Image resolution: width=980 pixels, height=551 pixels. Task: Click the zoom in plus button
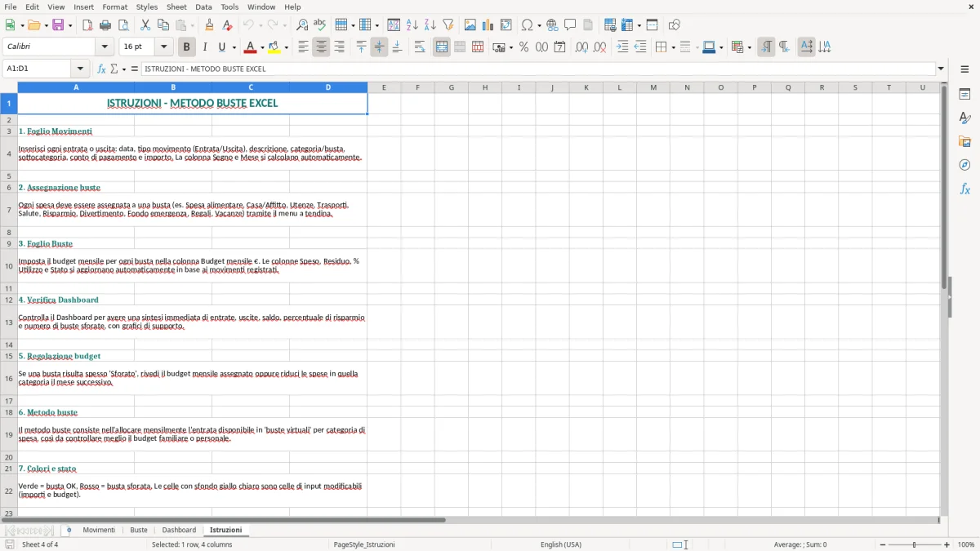947,544
